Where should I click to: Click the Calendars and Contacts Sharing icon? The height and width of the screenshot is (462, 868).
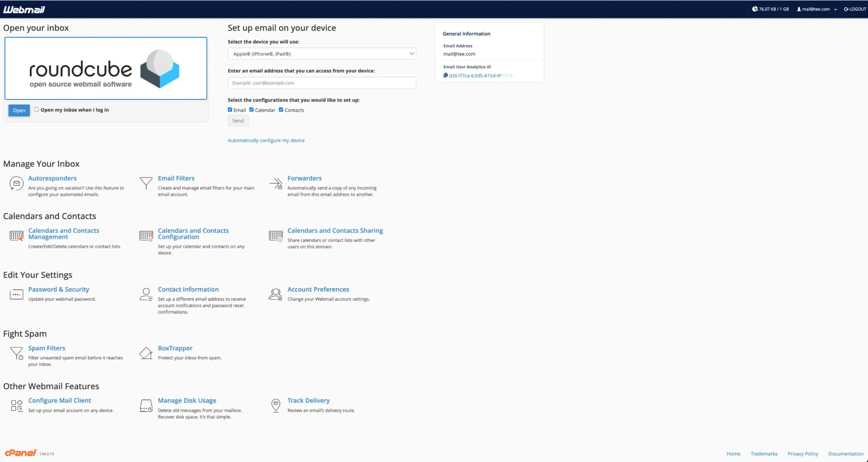(x=276, y=236)
